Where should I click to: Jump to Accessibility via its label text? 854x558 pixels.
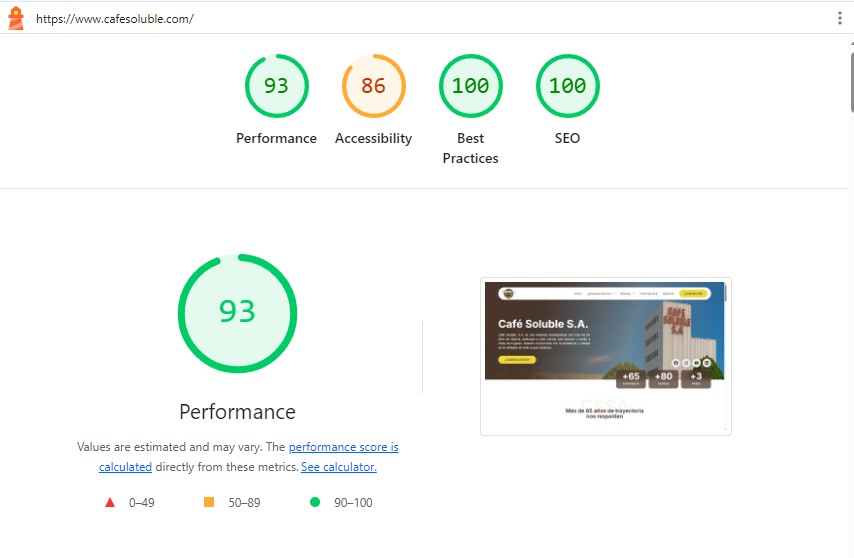point(373,139)
